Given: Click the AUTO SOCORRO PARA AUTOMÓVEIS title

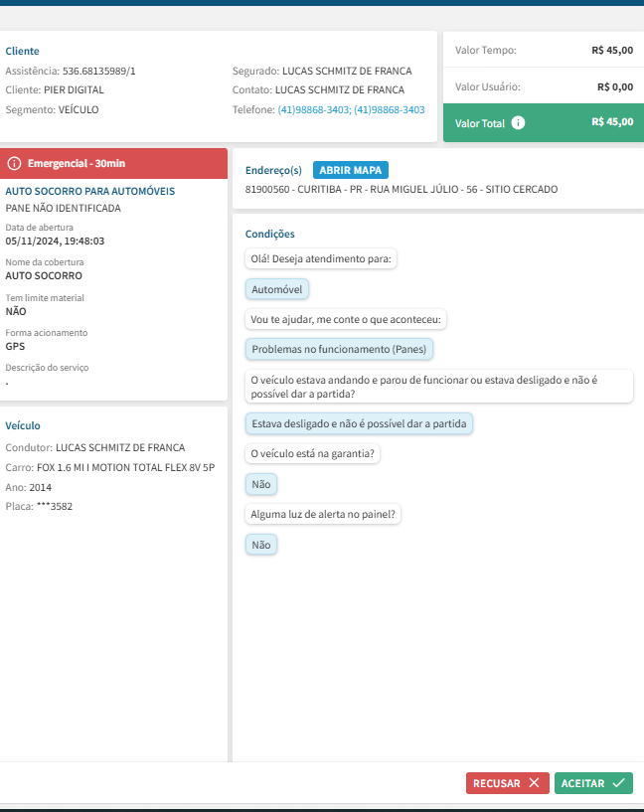Looking at the screenshot, I should [x=90, y=191].
